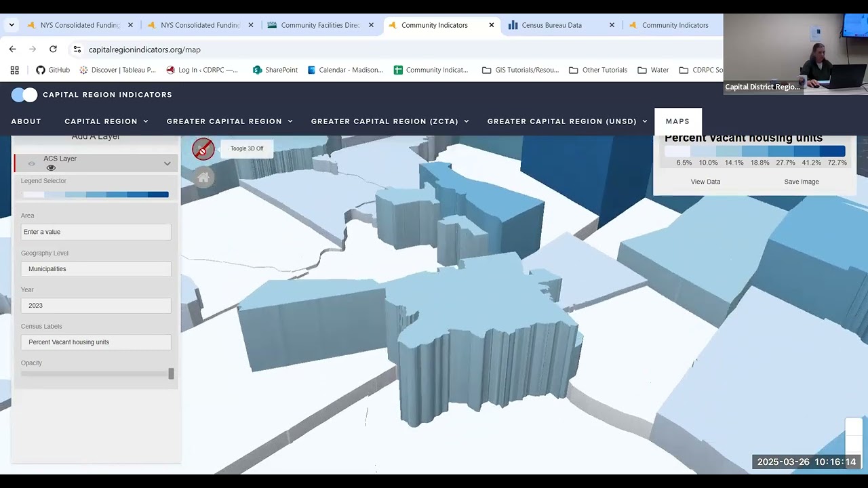Open the SharePoint bookmark
The image size is (868, 488).
click(275, 70)
